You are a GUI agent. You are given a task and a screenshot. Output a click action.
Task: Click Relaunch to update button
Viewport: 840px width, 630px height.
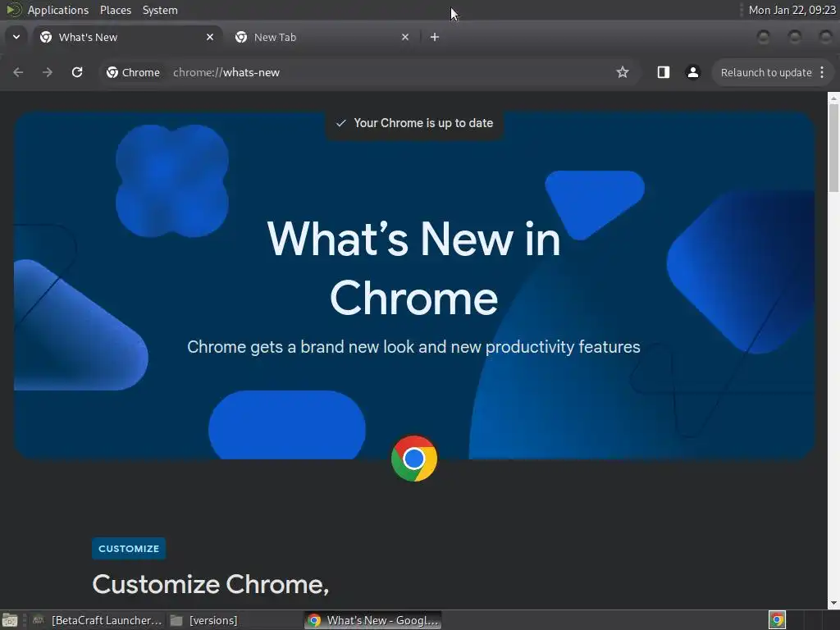click(x=766, y=72)
